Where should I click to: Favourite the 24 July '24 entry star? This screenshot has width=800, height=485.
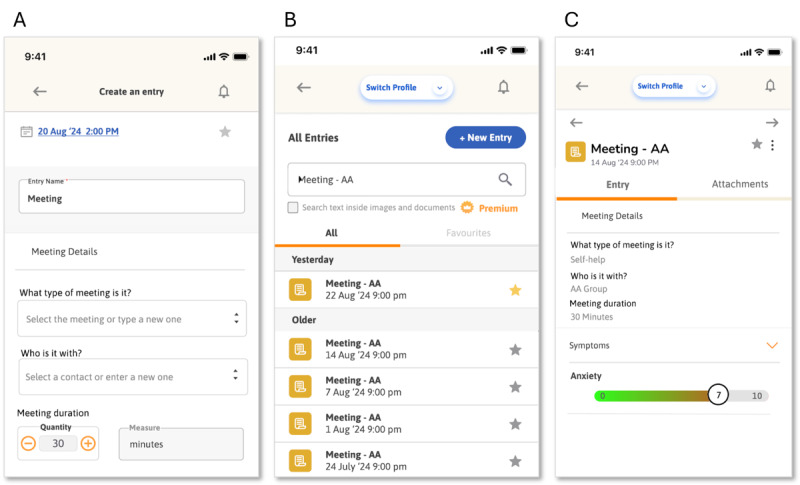[x=515, y=462]
